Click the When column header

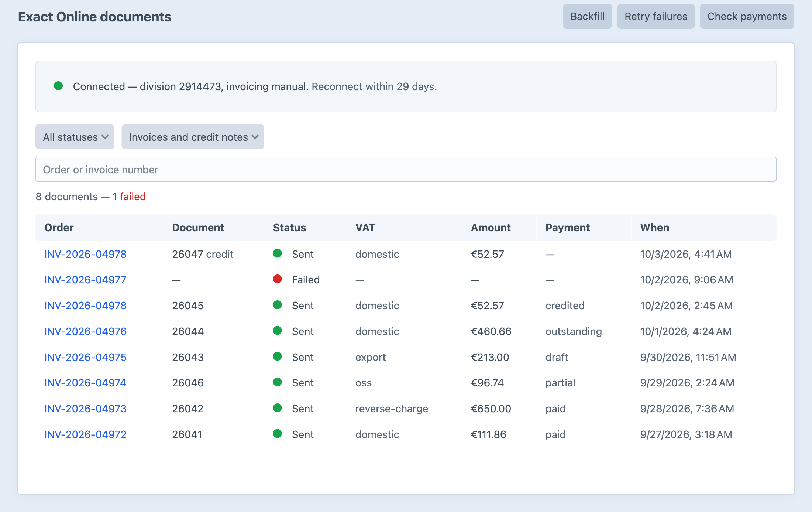coord(655,228)
